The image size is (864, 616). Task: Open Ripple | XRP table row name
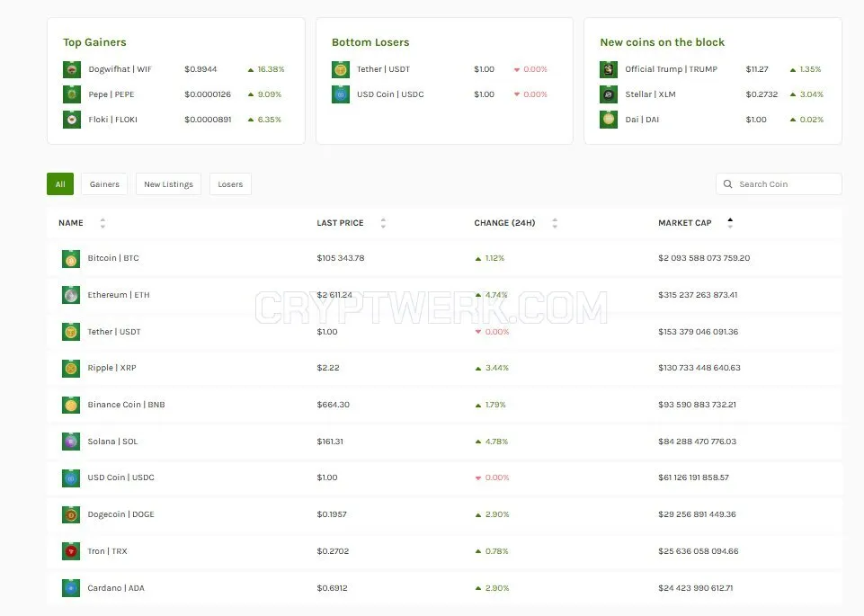[111, 368]
